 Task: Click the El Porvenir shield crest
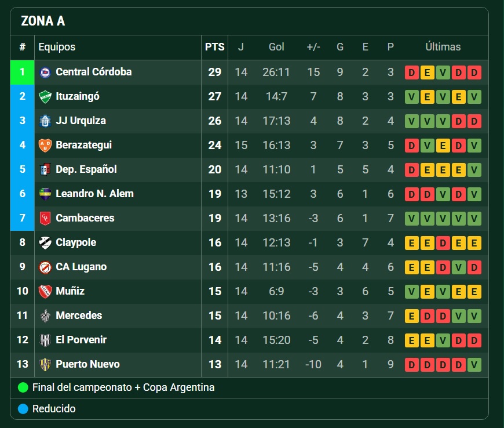tap(45, 340)
